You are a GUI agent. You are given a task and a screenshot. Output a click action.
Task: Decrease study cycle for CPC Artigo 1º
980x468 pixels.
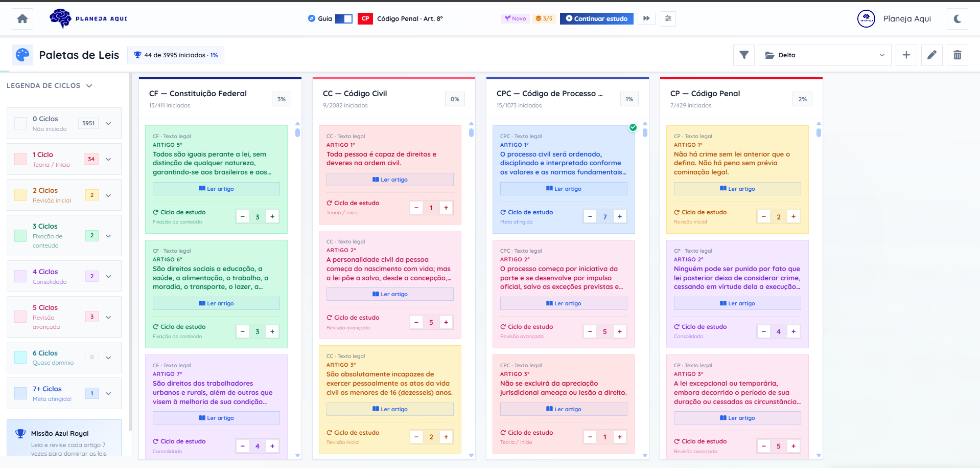pyautogui.click(x=590, y=216)
